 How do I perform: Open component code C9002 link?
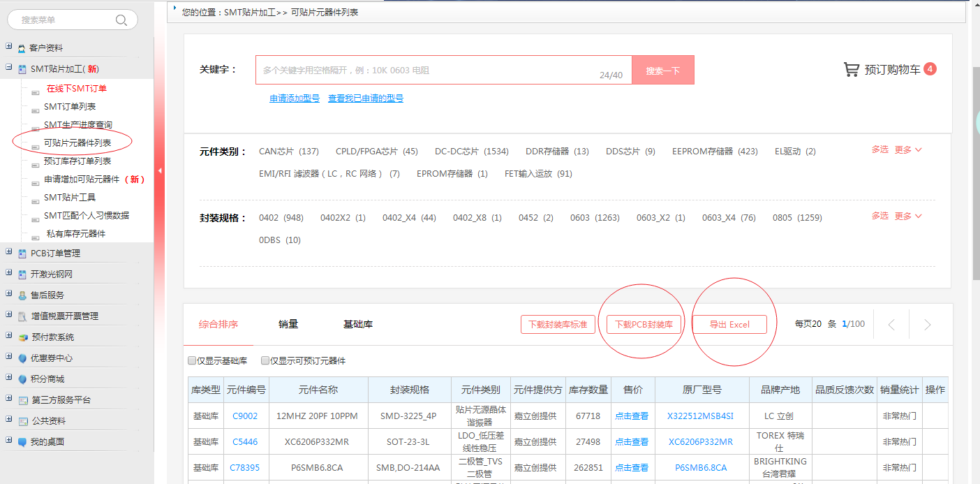tap(245, 416)
